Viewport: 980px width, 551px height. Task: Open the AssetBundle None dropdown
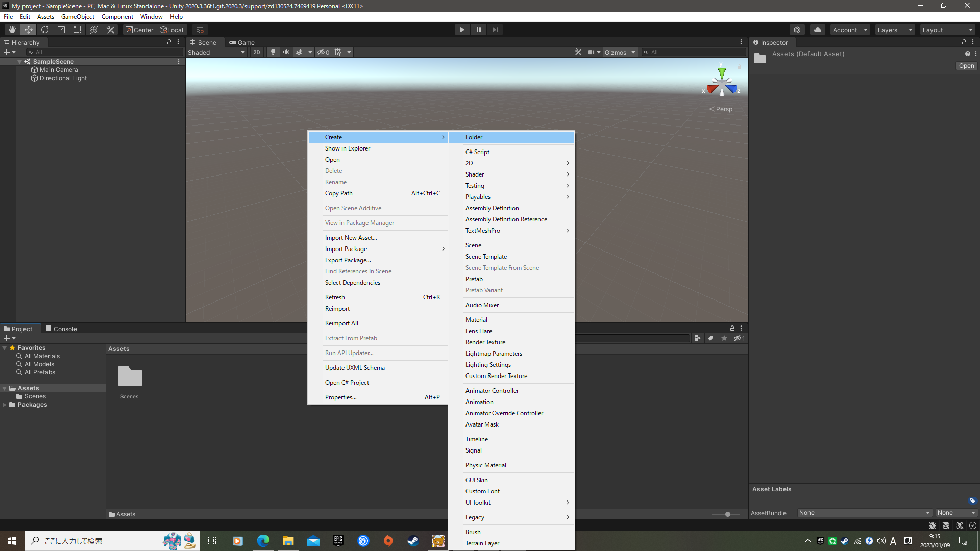(865, 513)
